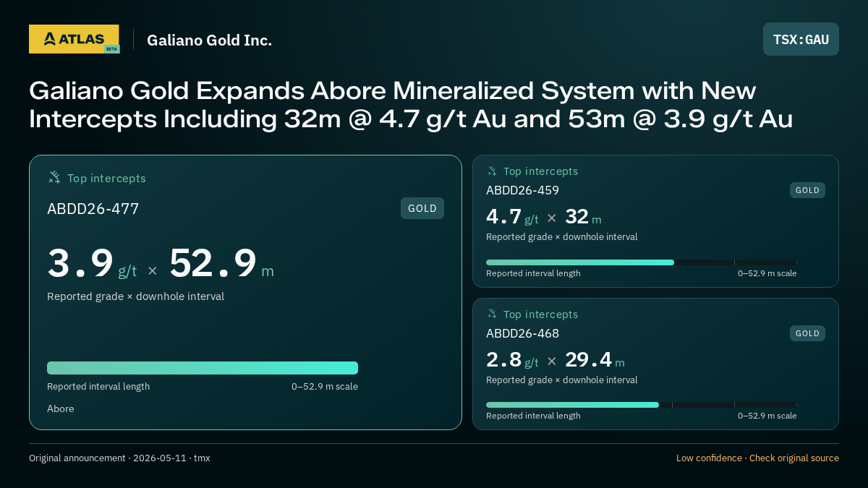
Task: Click the ATLAS beta logo
Action: pyautogui.click(x=75, y=39)
